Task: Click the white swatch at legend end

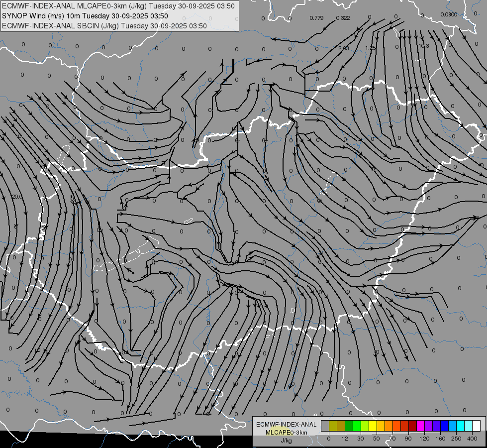Action: [x=476, y=426]
